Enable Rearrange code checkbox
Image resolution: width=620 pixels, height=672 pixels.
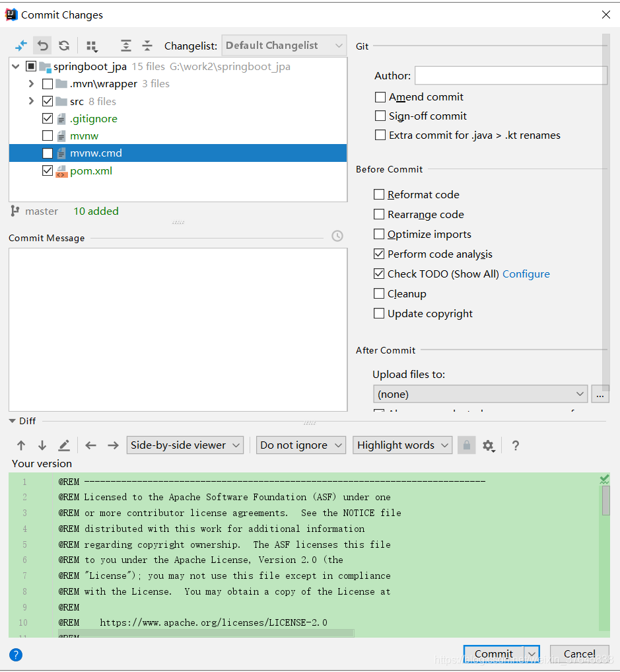[x=379, y=214]
